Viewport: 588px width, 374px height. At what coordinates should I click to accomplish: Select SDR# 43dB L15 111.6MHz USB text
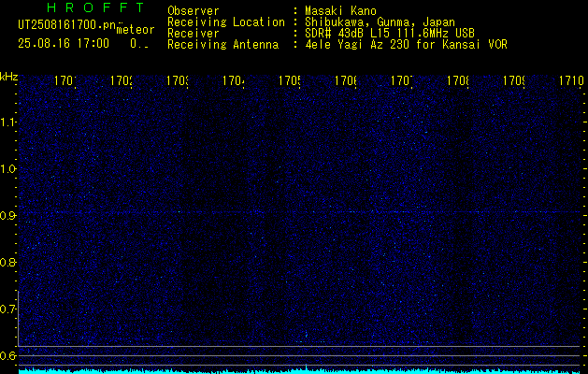pos(390,34)
